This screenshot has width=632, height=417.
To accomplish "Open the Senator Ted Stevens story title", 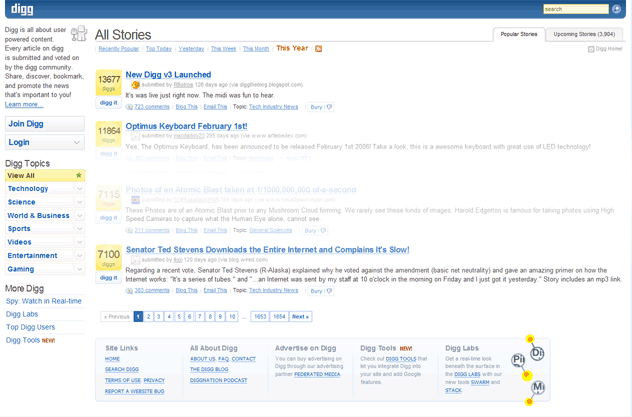I will pos(268,250).
